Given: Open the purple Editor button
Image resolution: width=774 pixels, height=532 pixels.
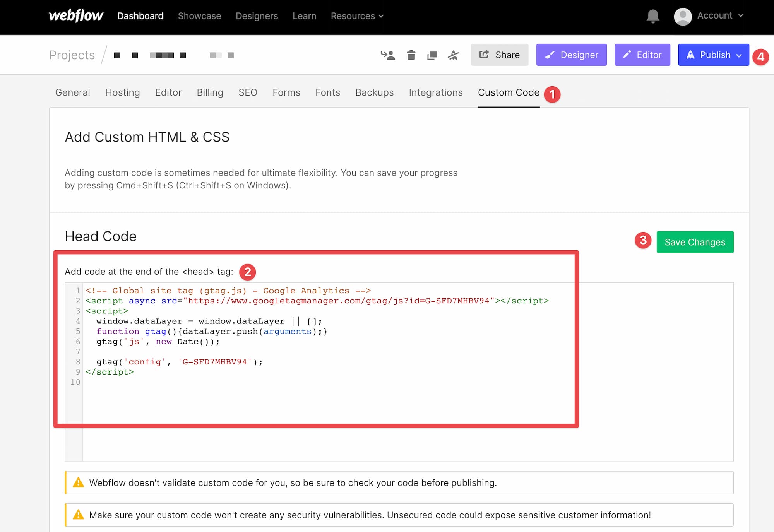Looking at the screenshot, I should [642, 55].
